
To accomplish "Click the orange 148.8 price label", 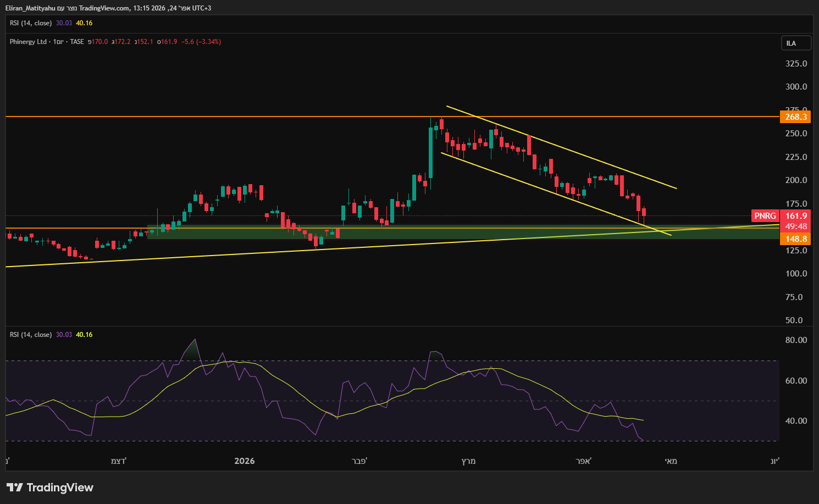I will [795, 239].
